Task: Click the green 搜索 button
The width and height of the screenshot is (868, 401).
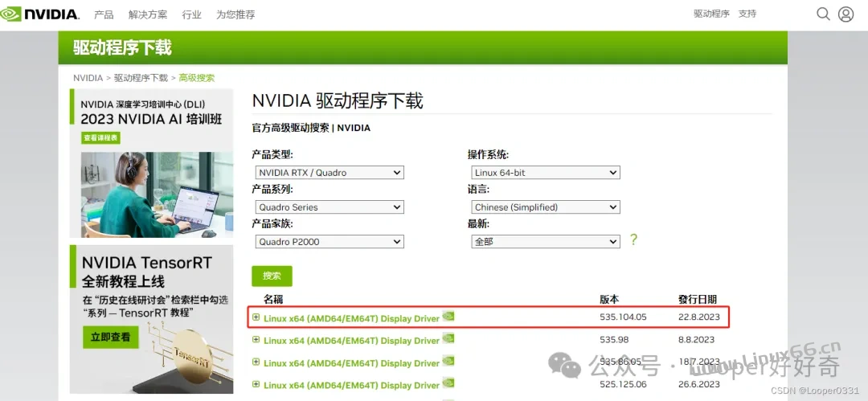Action: click(272, 276)
